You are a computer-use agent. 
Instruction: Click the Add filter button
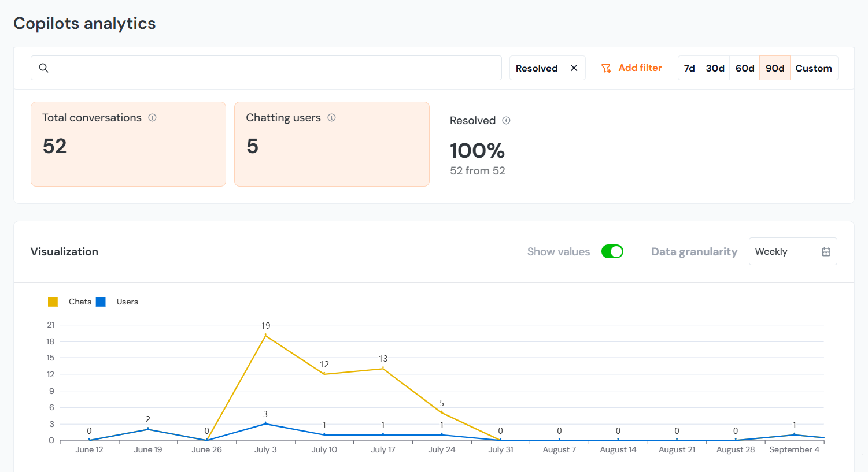[640, 68]
